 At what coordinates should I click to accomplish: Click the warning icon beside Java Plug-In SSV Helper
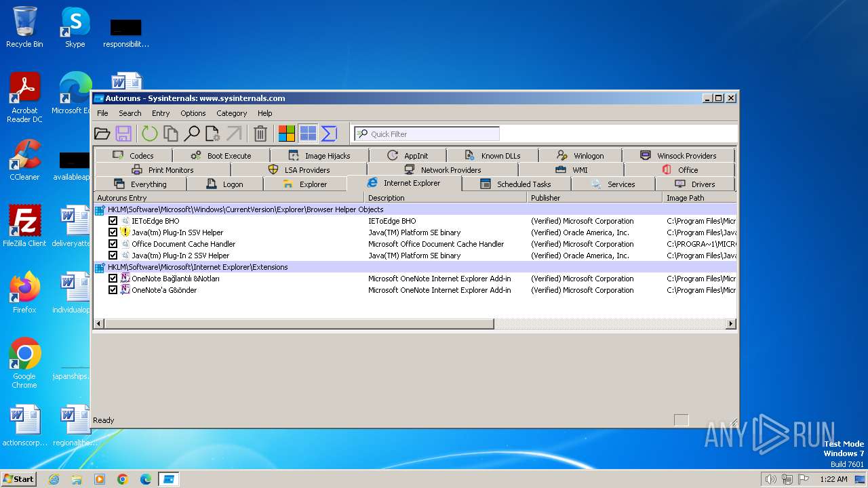[125, 232]
